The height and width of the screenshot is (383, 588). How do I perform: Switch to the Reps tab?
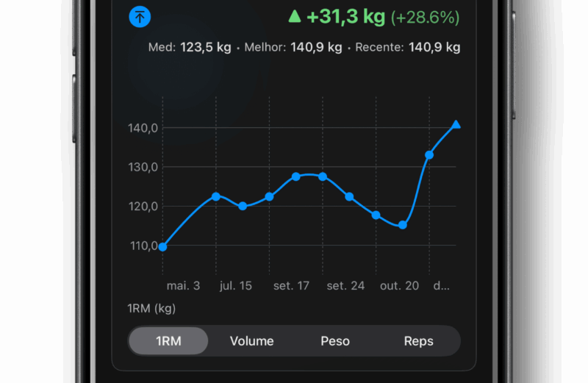418,341
